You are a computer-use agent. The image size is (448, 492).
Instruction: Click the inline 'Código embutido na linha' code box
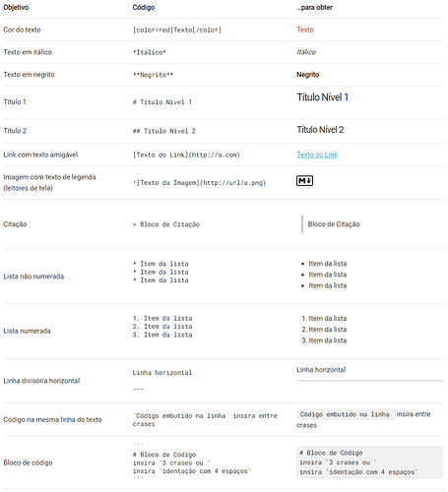click(346, 414)
